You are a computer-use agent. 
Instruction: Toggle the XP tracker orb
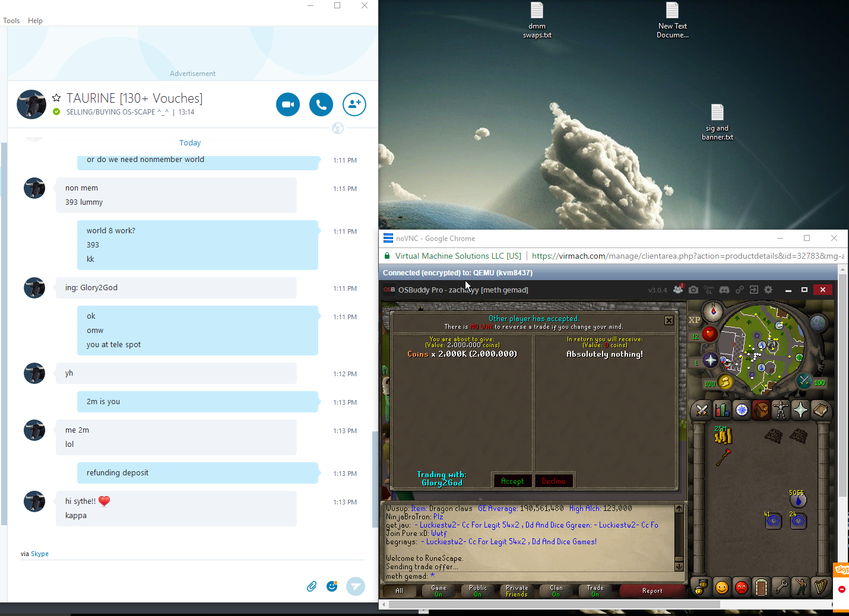(695, 320)
